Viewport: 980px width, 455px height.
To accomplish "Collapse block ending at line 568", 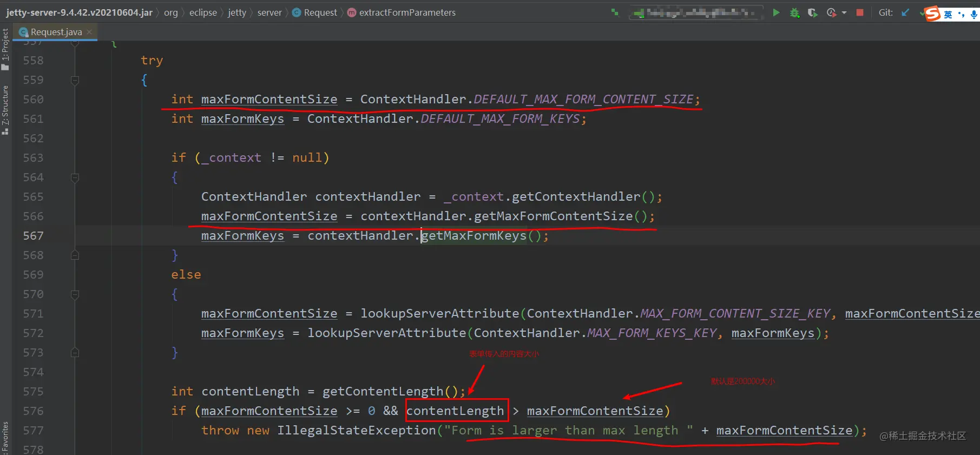I will (75, 255).
